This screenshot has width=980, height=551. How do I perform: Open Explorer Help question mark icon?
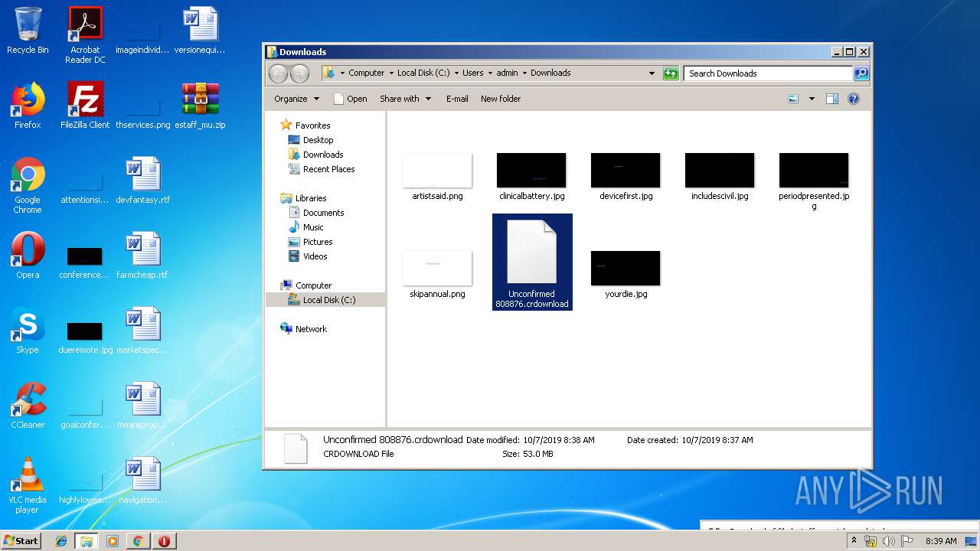(x=854, y=99)
